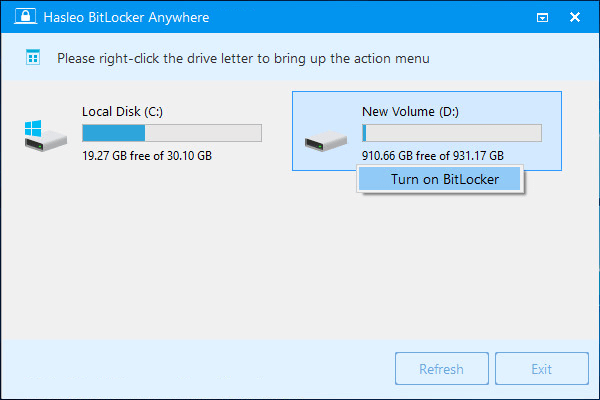Select the Local Disk (C:) drive icon

(x=46, y=136)
